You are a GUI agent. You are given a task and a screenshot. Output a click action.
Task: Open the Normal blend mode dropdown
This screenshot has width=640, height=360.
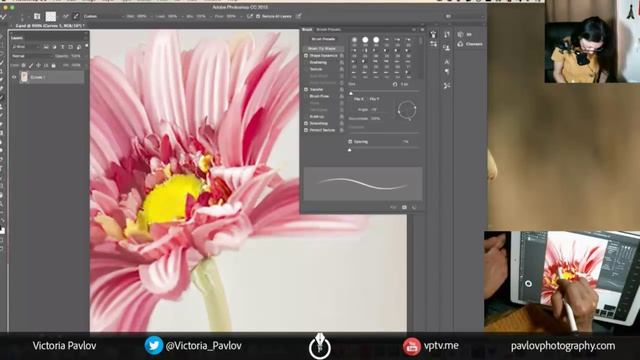31,56
